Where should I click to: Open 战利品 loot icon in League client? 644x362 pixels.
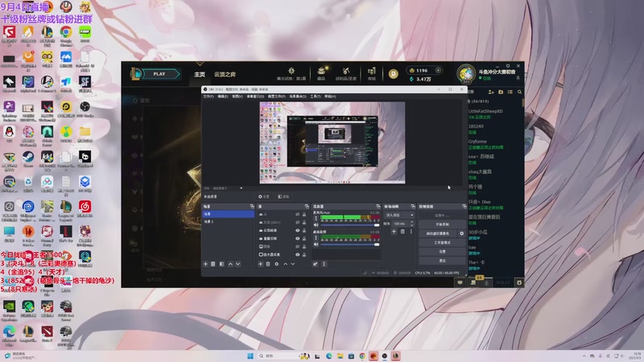[346, 73]
